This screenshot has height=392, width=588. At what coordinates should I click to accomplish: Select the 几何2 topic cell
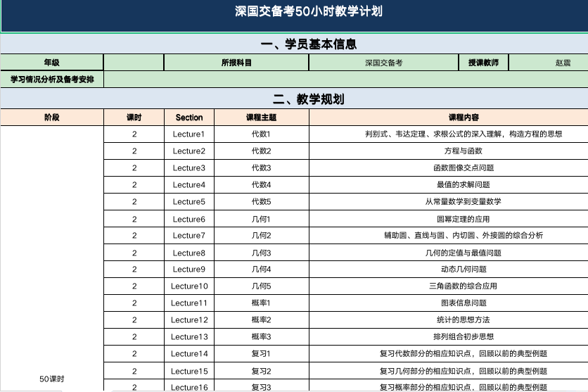[x=262, y=235]
